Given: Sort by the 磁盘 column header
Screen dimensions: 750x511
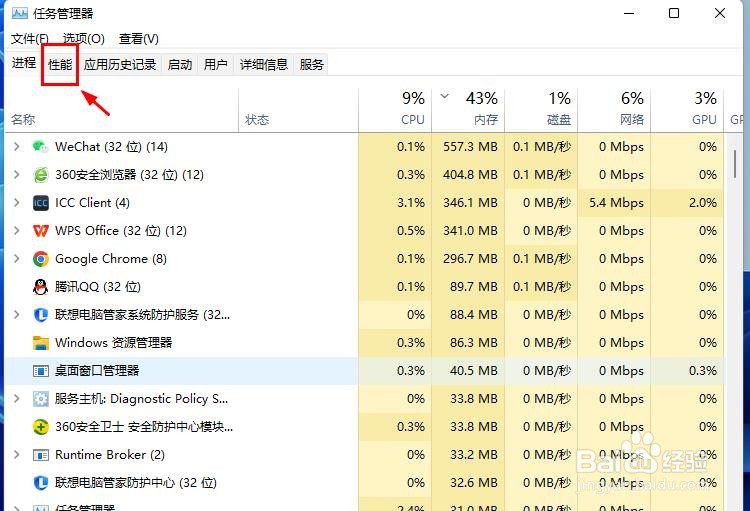Looking at the screenshot, I should [x=541, y=110].
